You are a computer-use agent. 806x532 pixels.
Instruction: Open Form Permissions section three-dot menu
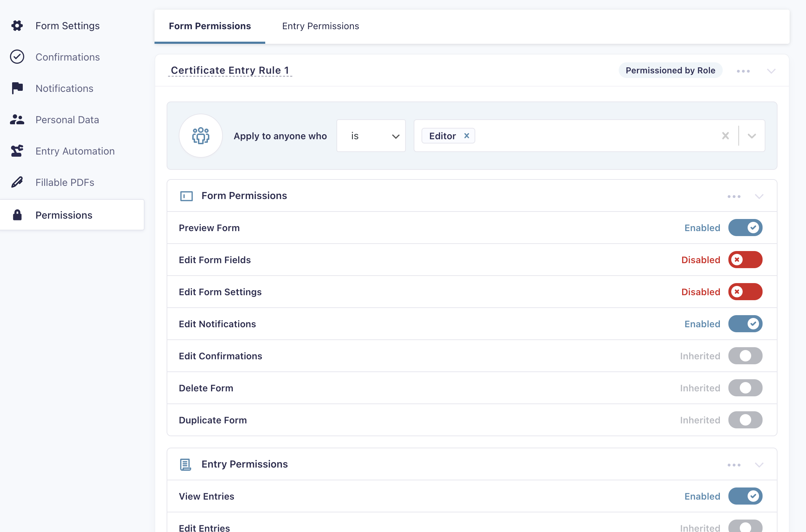point(734,197)
